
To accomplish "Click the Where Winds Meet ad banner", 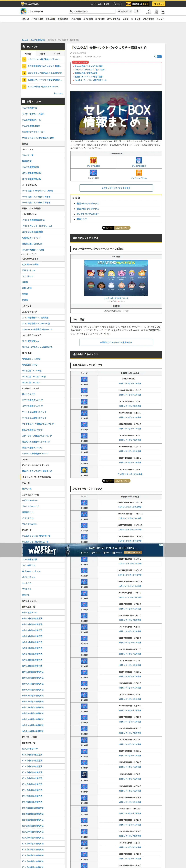I will [93, 550].
